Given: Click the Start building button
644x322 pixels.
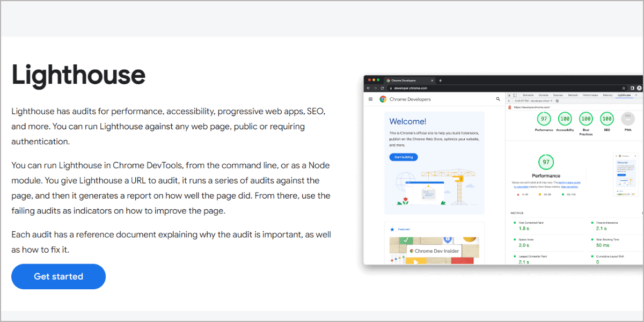Looking at the screenshot, I should pyautogui.click(x=404, y=157).
